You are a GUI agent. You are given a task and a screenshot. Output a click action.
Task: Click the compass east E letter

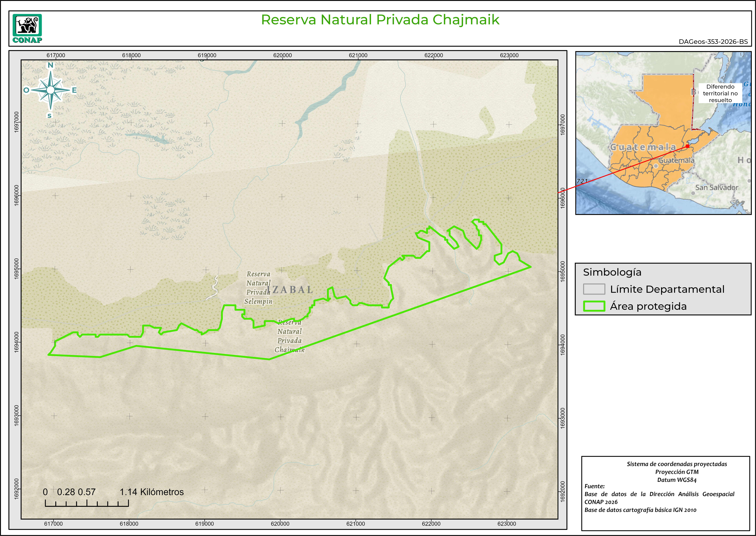(x=74, y=90)
